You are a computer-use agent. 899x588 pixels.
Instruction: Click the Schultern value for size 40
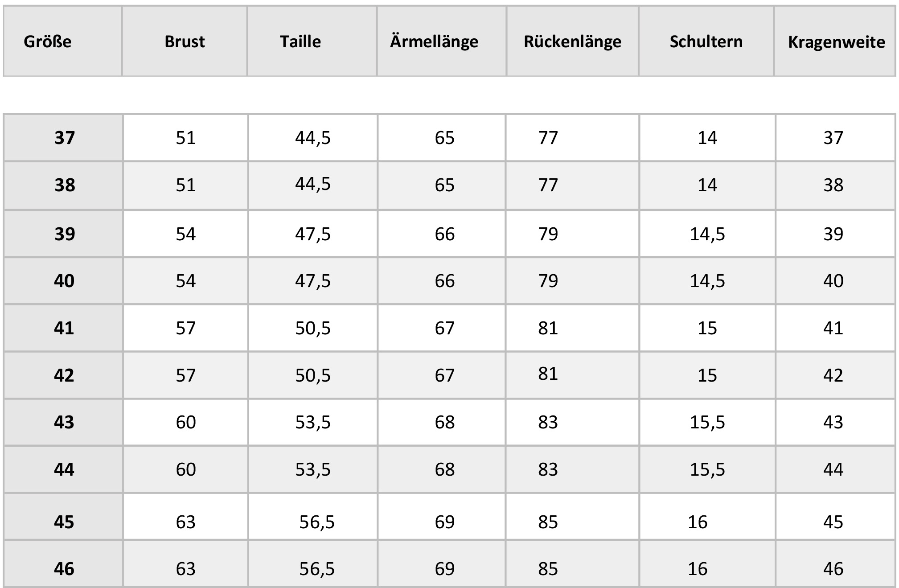[707, 281]
